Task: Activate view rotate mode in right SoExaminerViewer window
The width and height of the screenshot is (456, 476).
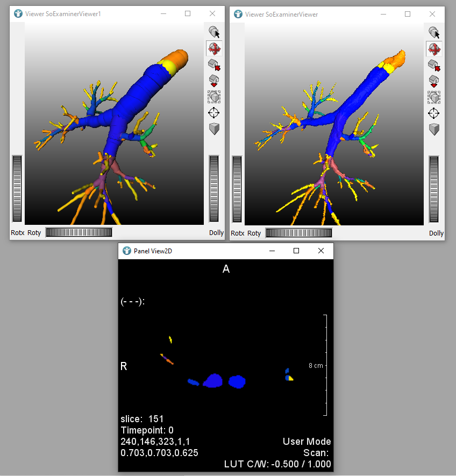Action: (434, 49)
